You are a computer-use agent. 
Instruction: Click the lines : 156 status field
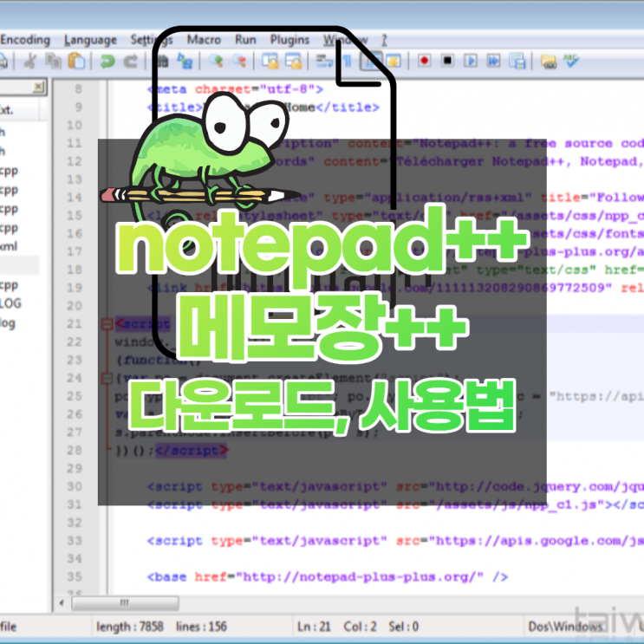pos(201,627)
